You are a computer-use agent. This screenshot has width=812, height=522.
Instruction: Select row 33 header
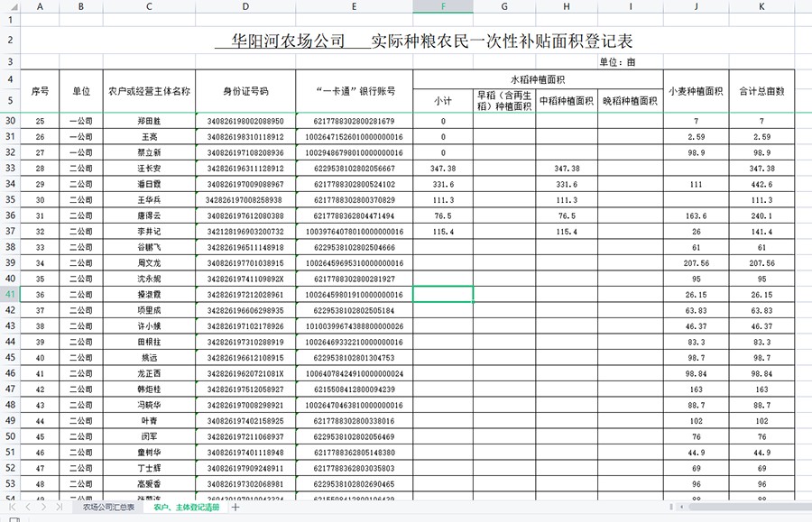pyautogui.click(x=10, y=168)
